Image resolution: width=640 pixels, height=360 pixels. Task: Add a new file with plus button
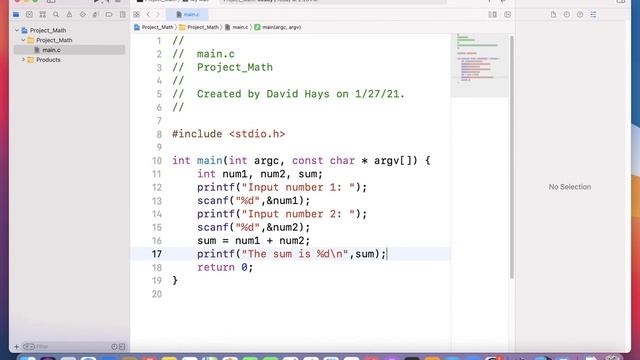(x=16, y=347)
